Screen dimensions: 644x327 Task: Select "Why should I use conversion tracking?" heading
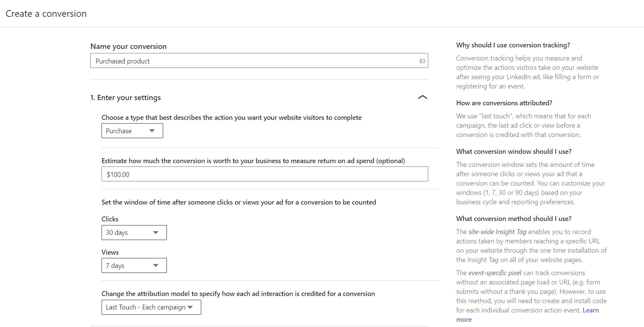513,45
